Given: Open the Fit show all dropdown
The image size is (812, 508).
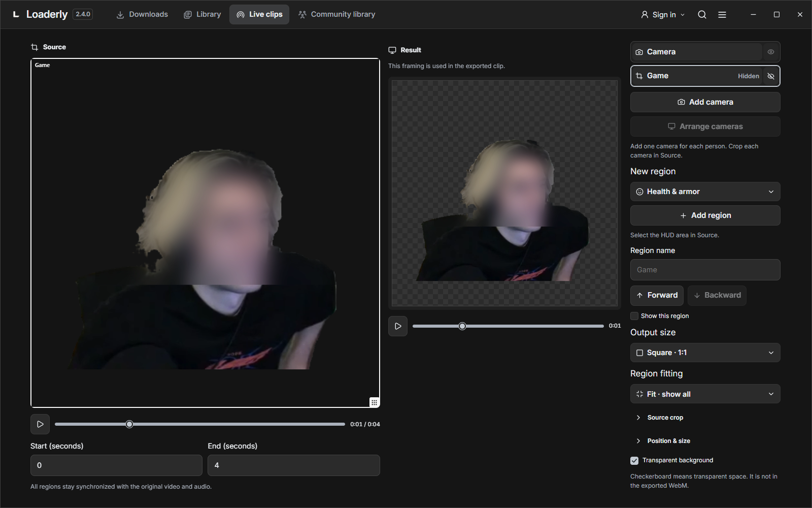Looking at the screenshot, I should point(705,394).
